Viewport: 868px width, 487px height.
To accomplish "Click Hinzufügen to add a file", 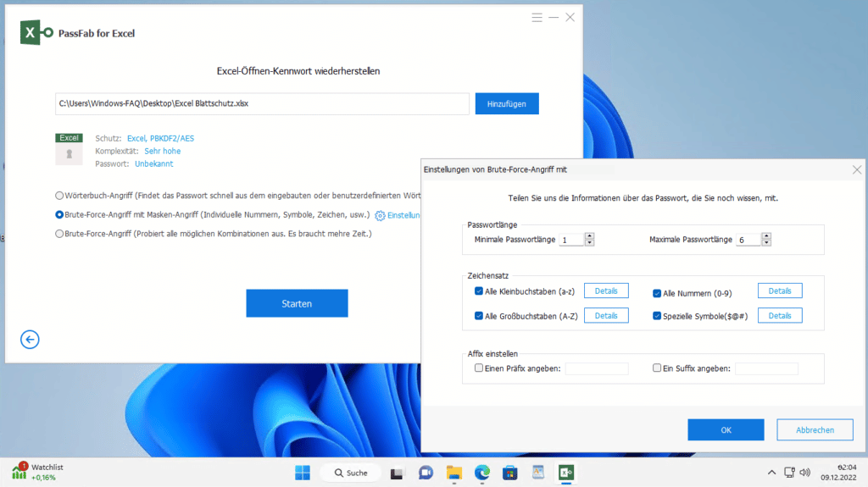I will click(x=507, y=103).
